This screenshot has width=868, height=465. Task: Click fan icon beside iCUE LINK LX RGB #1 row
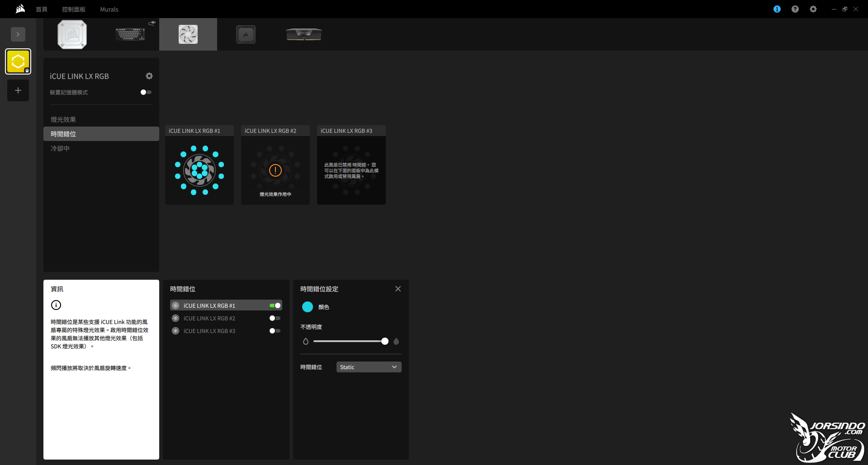point(175,305)
